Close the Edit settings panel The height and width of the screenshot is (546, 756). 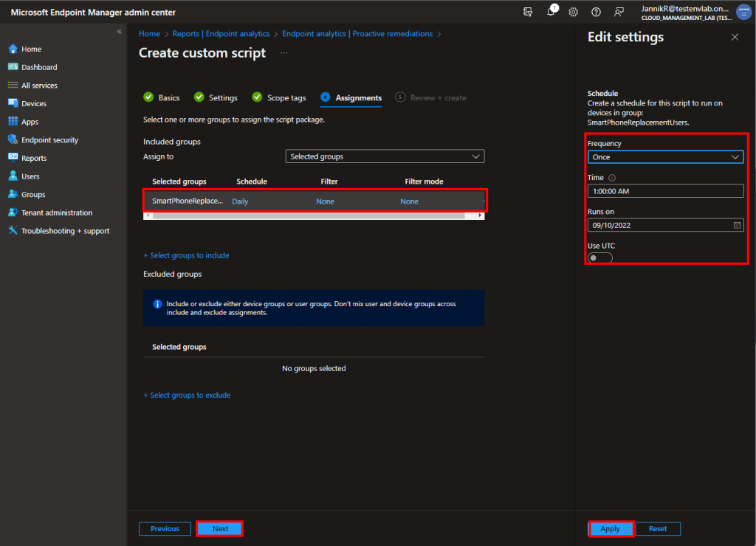[x=735, y=37]
